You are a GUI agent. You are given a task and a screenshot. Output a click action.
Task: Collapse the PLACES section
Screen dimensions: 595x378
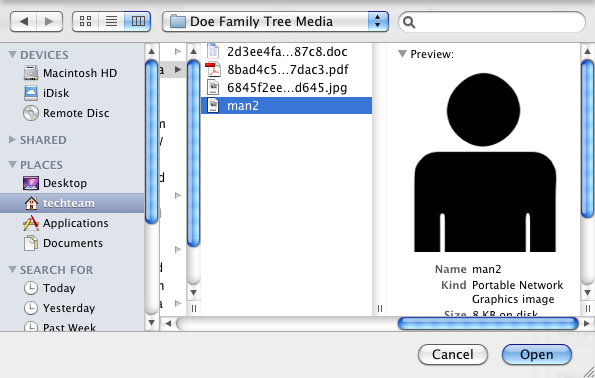[13, 165]
